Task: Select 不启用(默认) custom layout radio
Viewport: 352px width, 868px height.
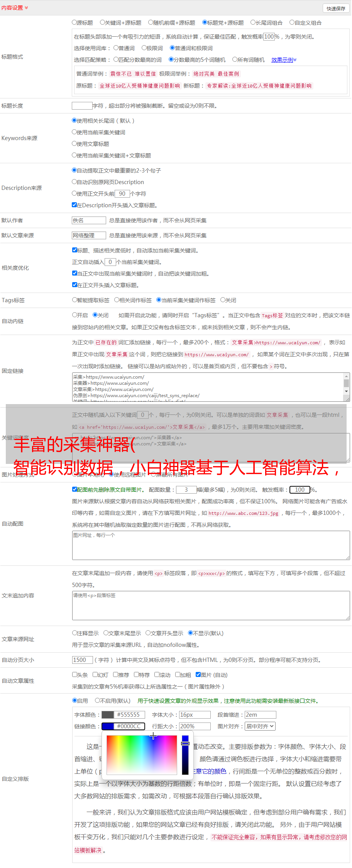Action: pos(97,700)
